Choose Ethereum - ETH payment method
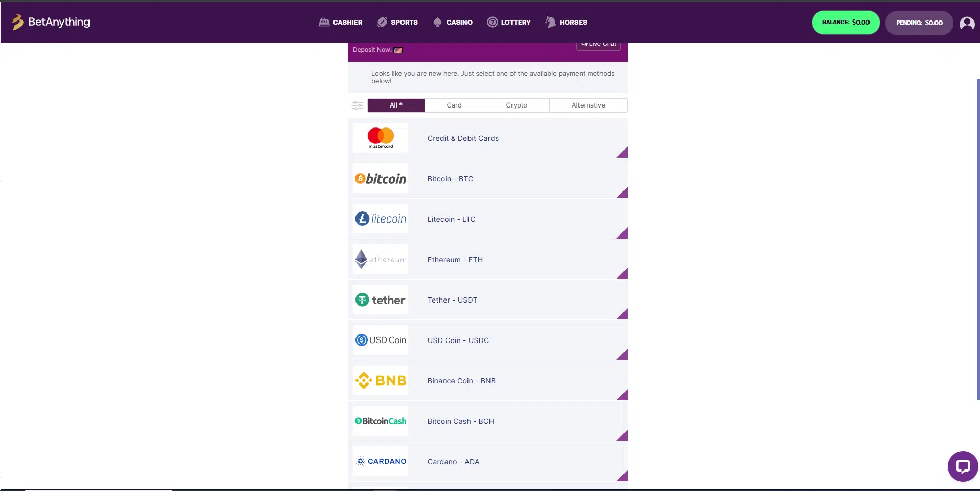 [x=487, y=260]
